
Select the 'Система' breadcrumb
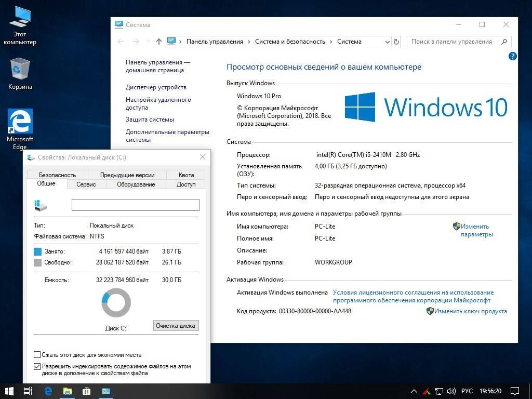pos(349,42)
